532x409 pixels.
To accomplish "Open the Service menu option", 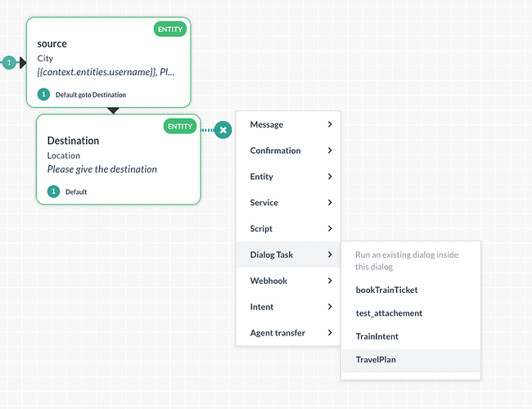I will [264, 203].
